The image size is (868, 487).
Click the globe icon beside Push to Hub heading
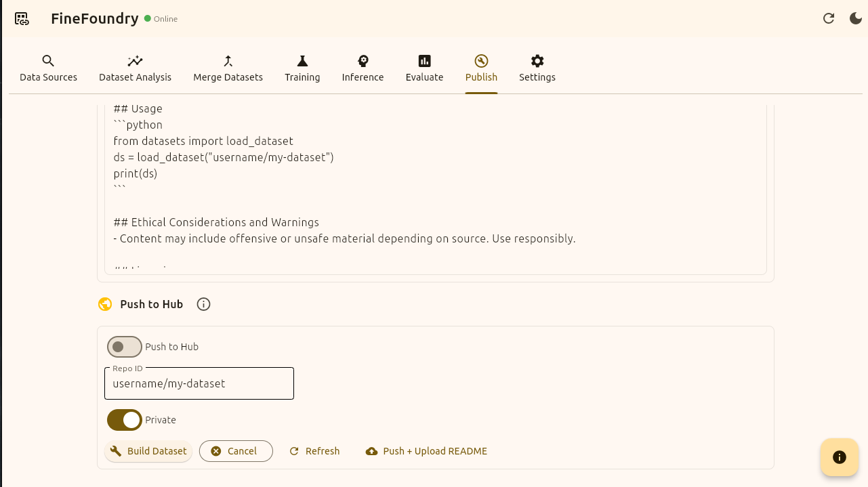pos(105,304)
